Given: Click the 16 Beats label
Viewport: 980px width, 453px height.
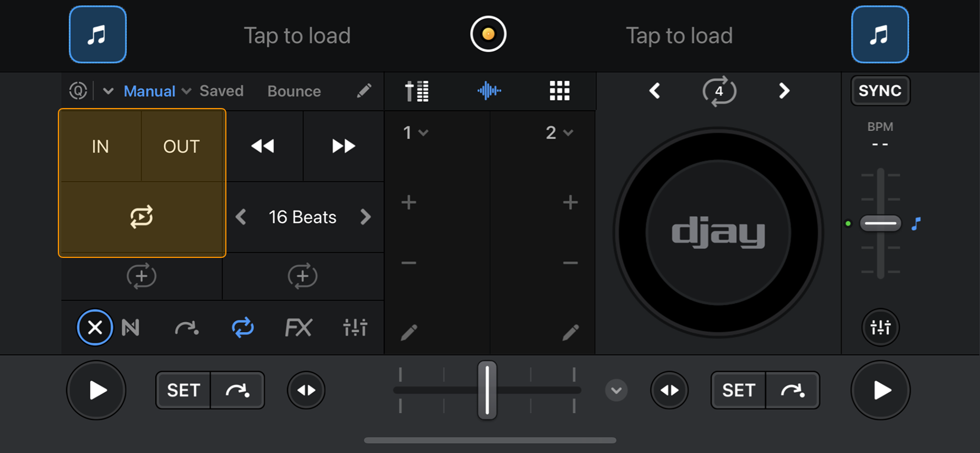Looking at the screenshot, I should click(302, 217).
